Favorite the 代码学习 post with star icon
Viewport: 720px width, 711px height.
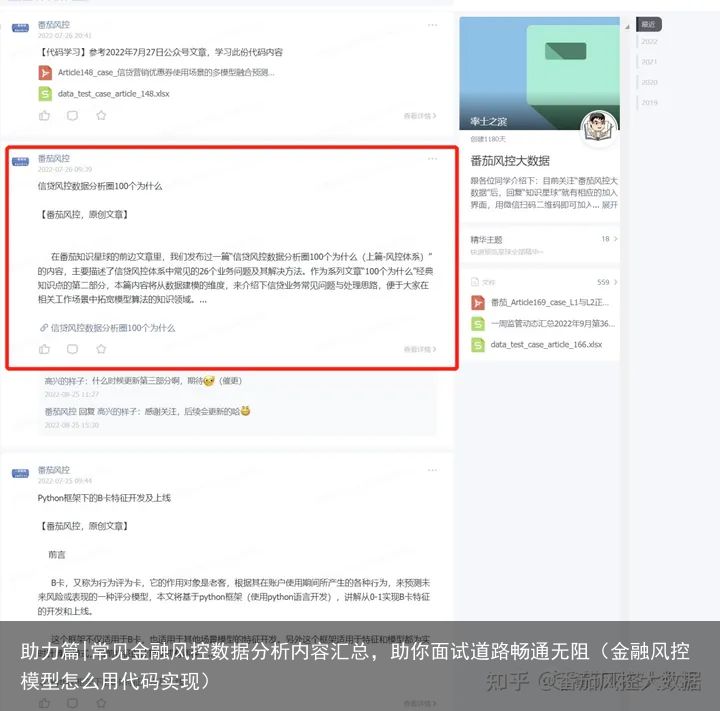point(101,115)
